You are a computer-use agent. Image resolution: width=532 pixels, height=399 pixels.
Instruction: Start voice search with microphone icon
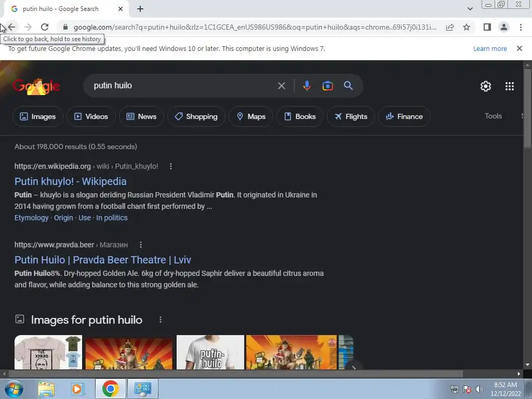click(307, 86)
